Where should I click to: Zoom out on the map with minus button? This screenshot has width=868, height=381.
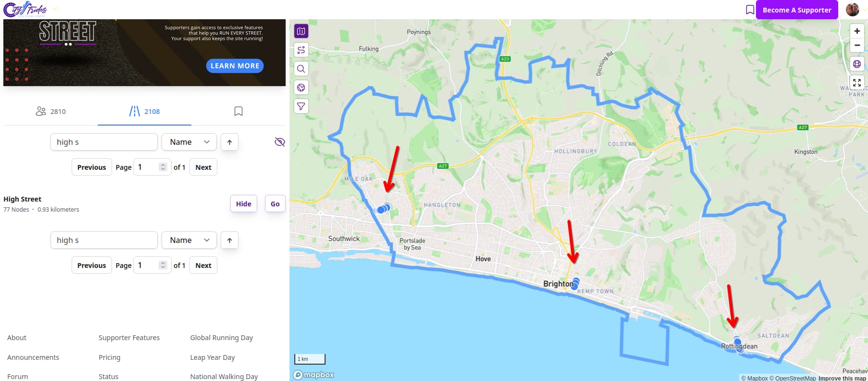857,45
